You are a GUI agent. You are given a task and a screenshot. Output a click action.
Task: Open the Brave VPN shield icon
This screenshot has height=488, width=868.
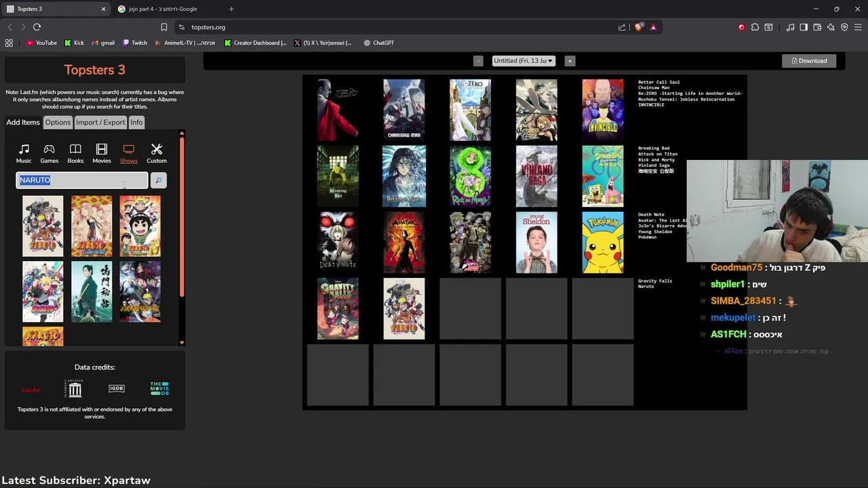pyautogui.click(x=844, y=27)
